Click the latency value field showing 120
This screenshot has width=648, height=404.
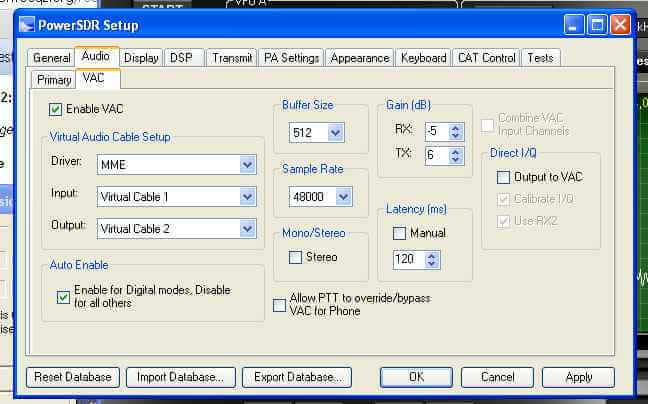tap(409, 260)
